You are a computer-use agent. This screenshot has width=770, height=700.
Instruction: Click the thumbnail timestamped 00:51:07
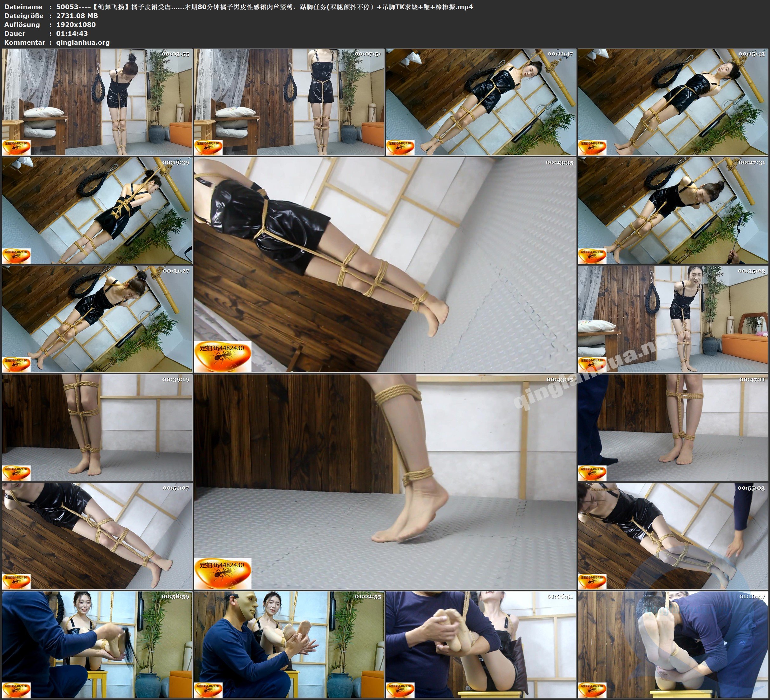tap(97, 536)
